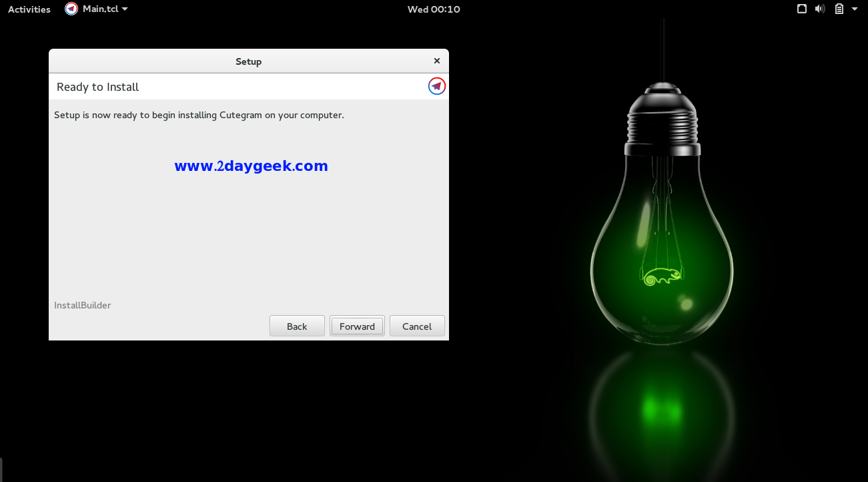Click the Cutegram logo in the header
This screenshot has width=868, height=482.
point(437,86)
